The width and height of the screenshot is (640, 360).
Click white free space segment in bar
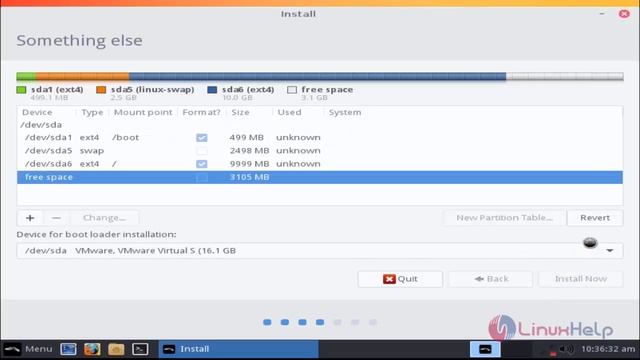tap(564, 76)
